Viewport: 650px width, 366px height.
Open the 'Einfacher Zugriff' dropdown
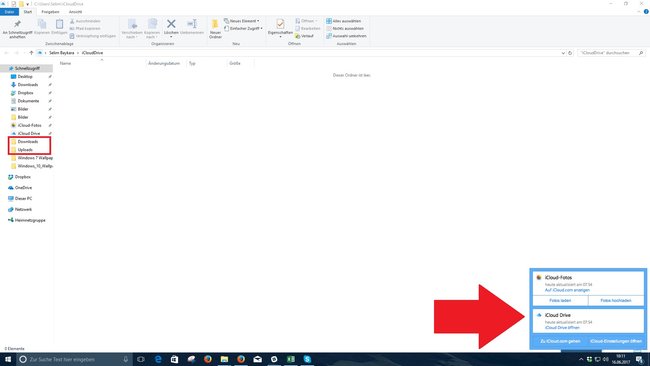click(243, 28)
